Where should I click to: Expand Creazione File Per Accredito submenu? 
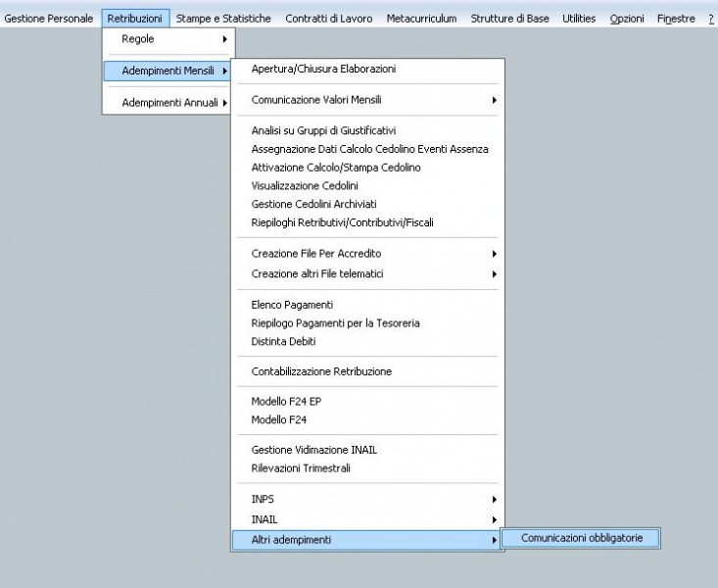click(367, 254)
